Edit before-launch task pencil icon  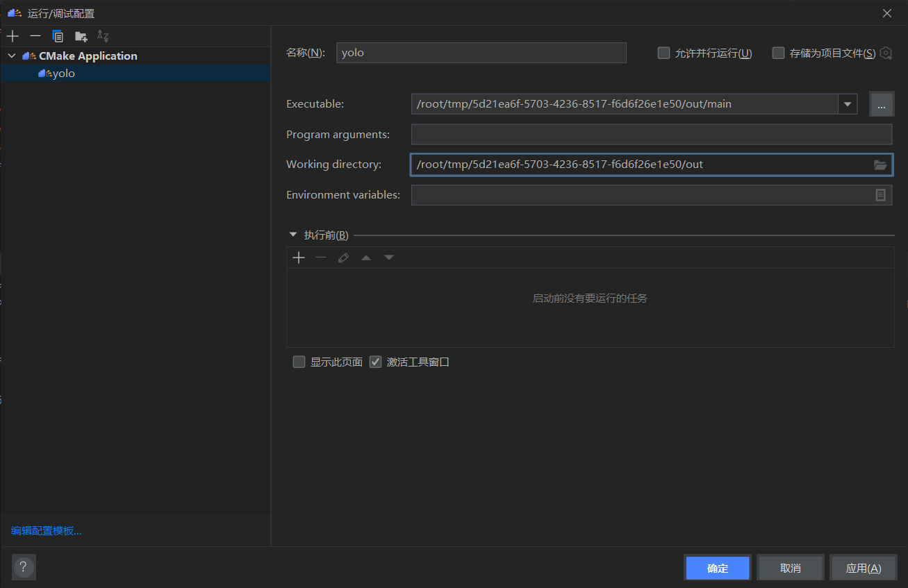[x=343, y=258]
